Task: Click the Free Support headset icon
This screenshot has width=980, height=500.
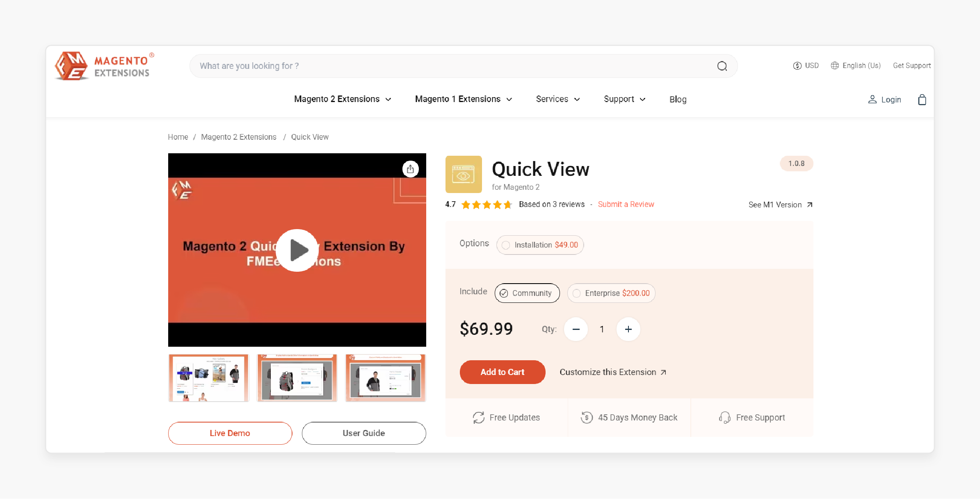Action: (724, 418)
